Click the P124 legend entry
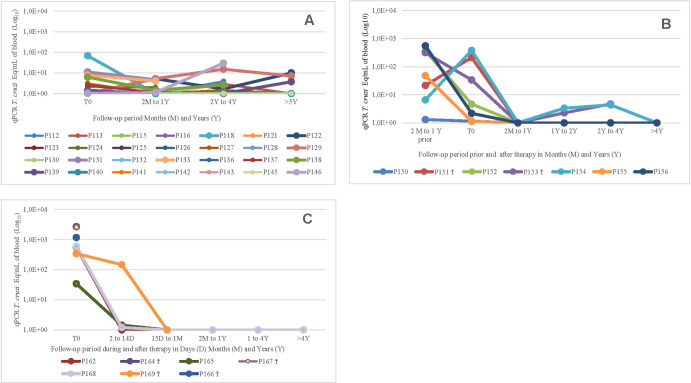 click(x=85, y=148)
